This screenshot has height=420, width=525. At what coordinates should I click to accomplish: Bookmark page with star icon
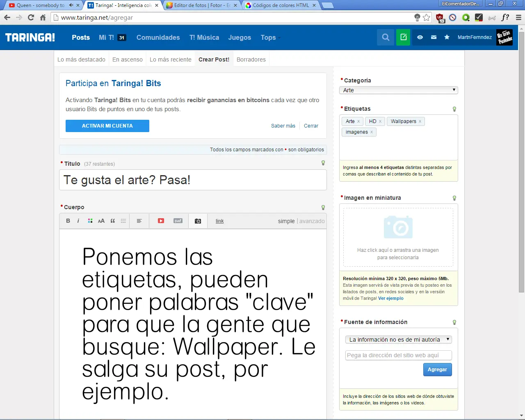pyautogui.click(x=427, y=18)
